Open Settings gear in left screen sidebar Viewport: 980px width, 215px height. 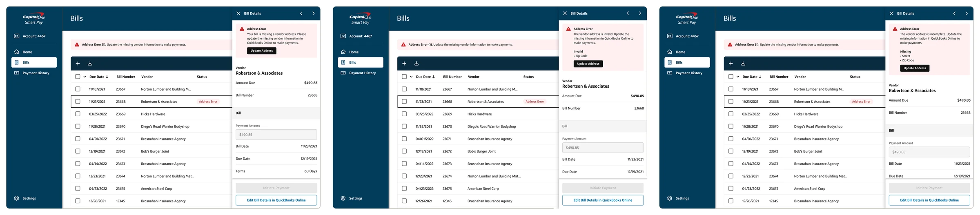[x=17, y=198]
